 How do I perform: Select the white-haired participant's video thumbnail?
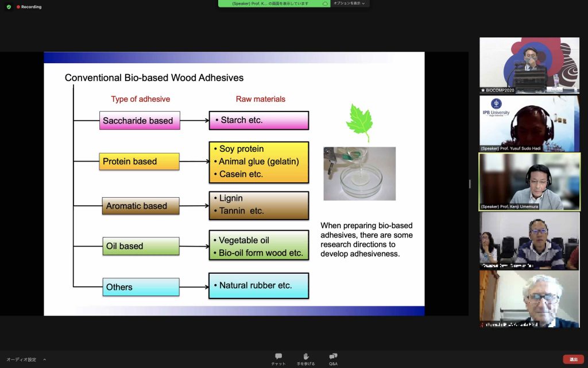tap(529, 299)
